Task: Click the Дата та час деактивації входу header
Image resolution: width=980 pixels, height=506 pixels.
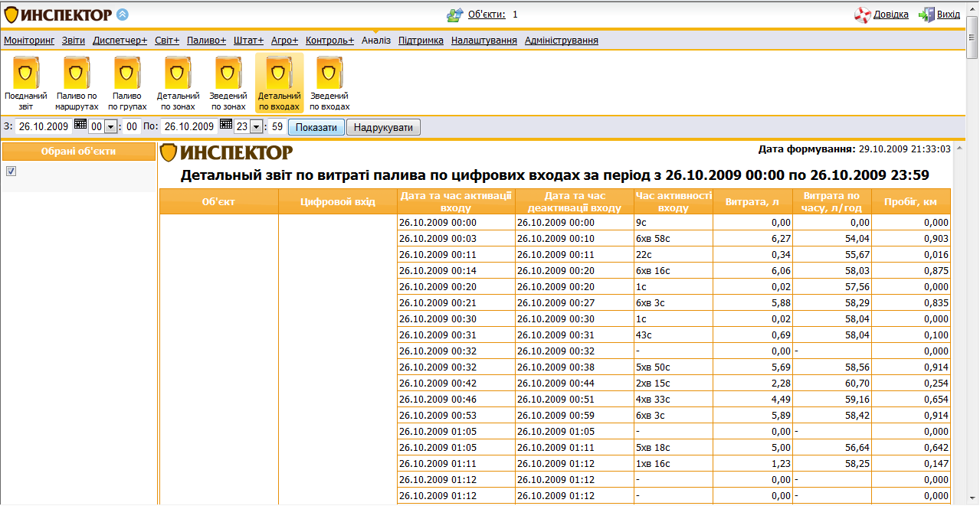Action: point(575,201)
